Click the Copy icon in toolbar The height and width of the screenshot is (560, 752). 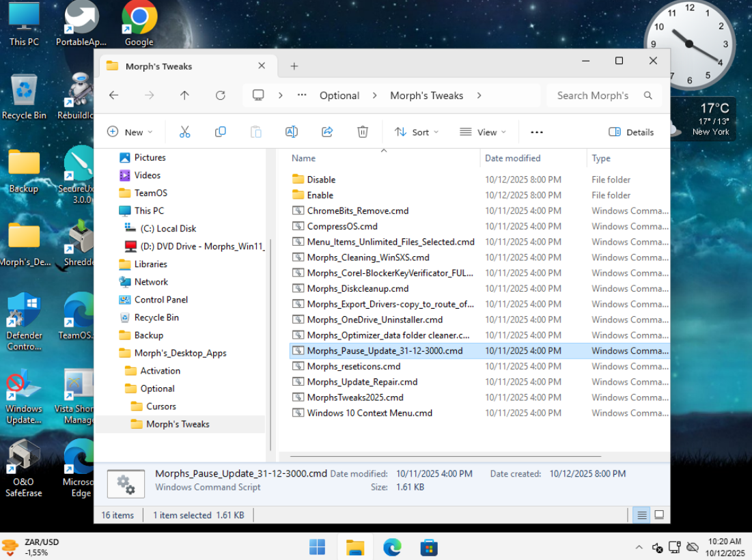tap(220, 132)
